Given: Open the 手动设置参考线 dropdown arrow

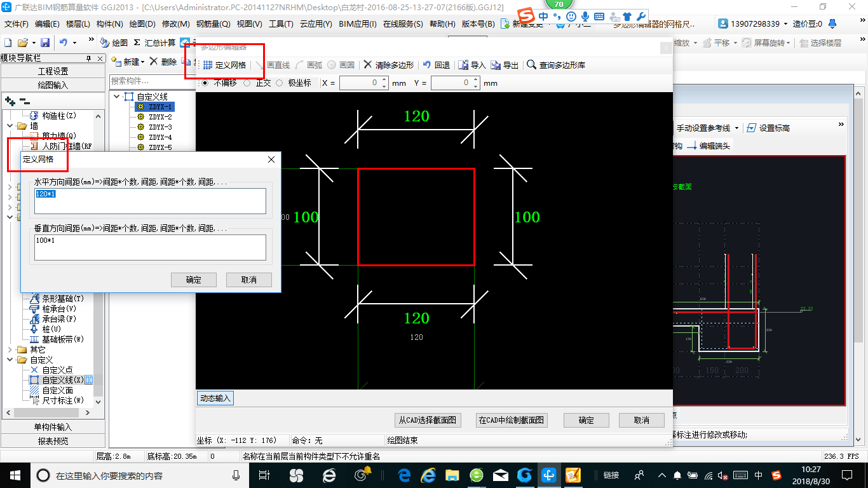Looking at the screenshot, I should (x=737, y=128).
